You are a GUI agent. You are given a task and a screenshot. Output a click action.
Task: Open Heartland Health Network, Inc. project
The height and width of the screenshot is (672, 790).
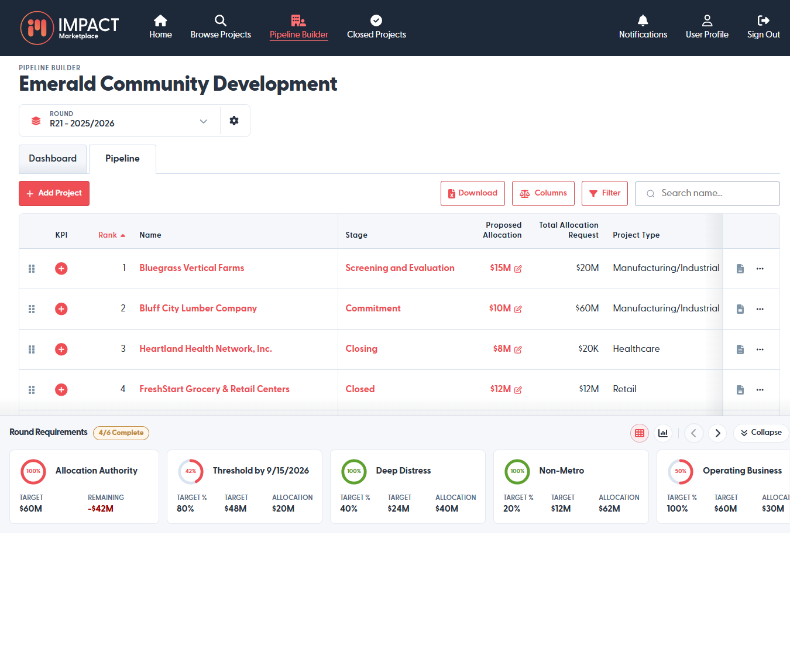tap(205, 349)
